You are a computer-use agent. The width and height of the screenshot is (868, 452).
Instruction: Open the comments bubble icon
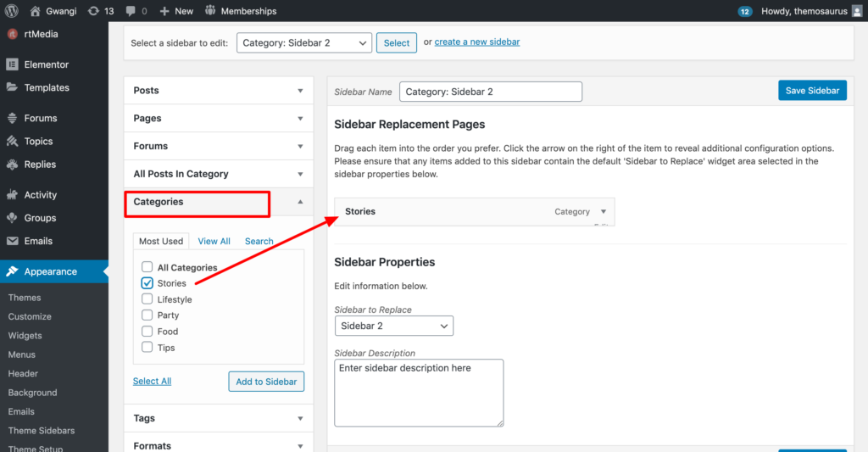click(x=131, y=11)
